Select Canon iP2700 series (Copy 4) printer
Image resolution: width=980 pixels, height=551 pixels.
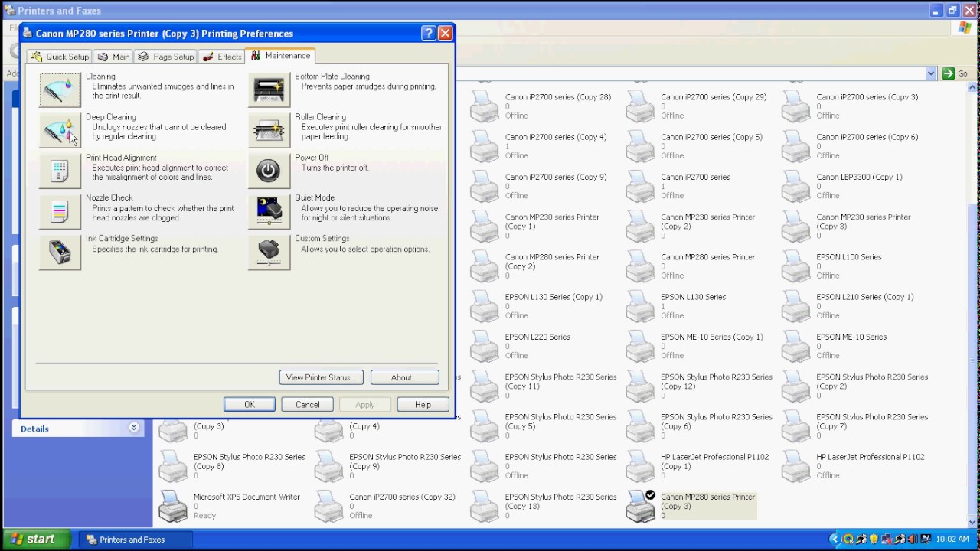[539, 145]
